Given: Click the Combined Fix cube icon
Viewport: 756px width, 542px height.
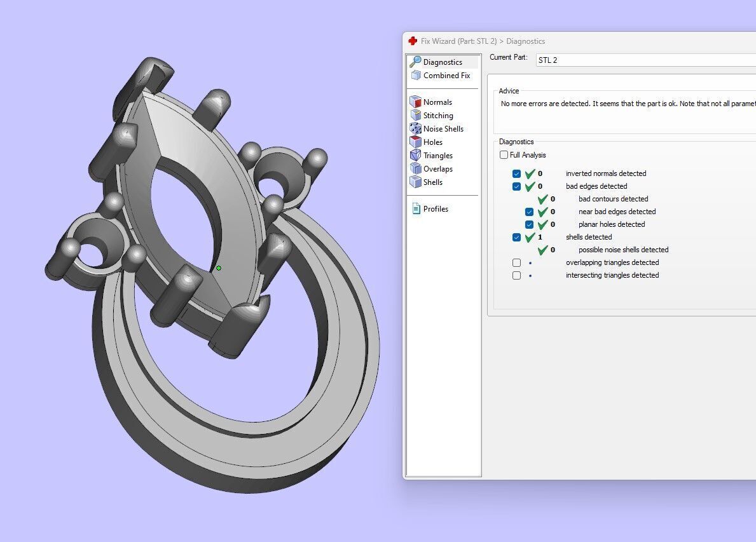Looking at the screenshot, I should pyautogui.click(x=416, y=75).
